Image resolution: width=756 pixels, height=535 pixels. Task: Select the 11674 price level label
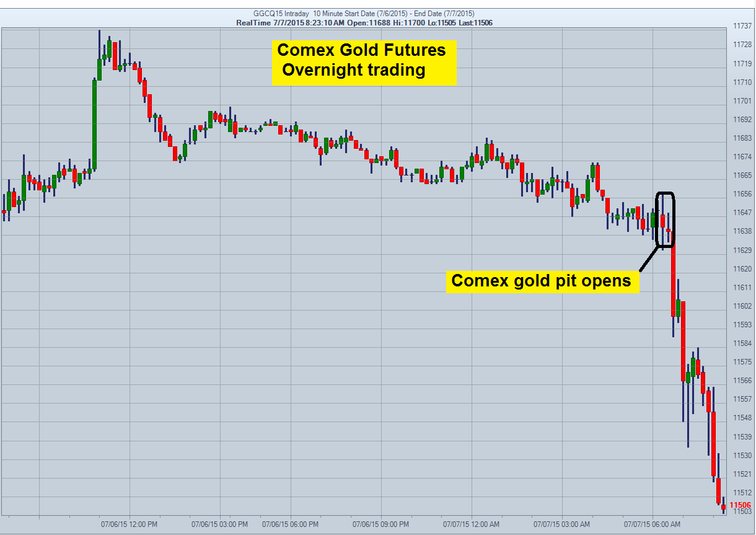pyautogui.click(x=742, y=156)
